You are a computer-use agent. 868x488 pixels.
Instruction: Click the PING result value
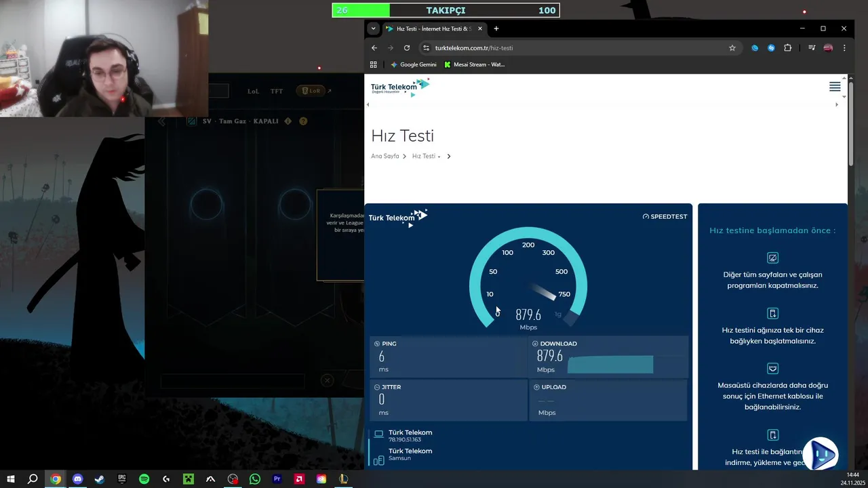click(382, 357)
